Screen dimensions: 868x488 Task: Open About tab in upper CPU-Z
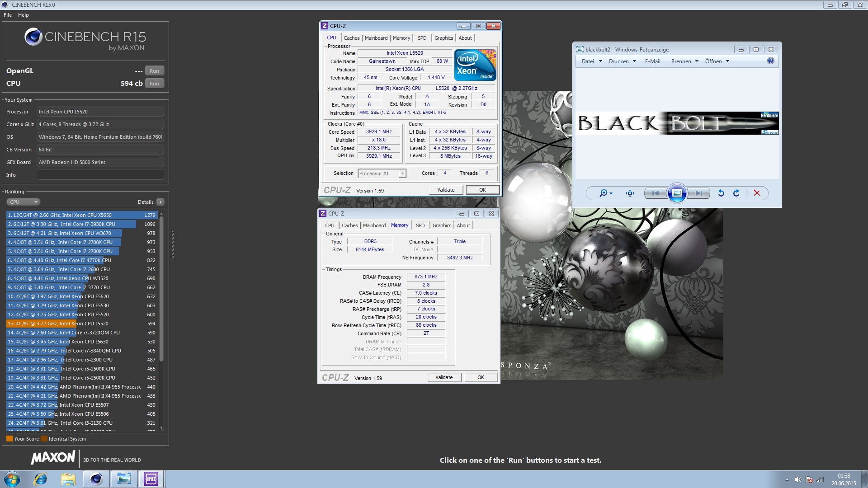(x=465, y=38)
